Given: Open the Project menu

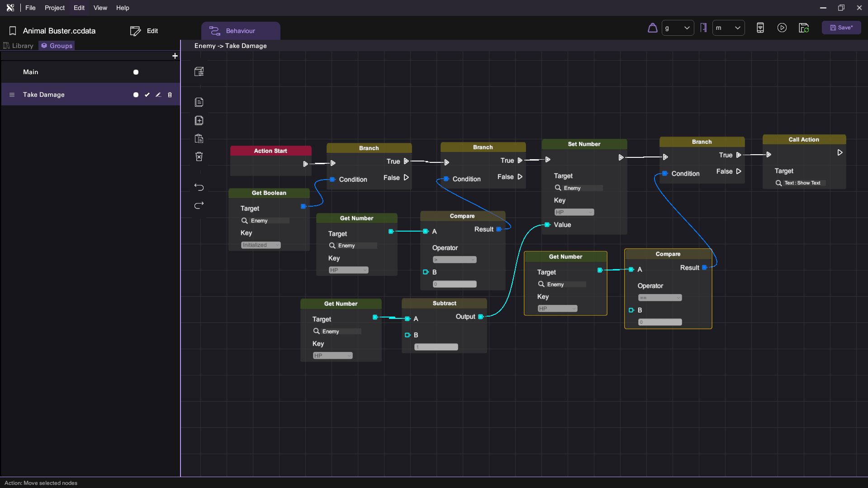Looking at the screenshot, I should point(54,8).
